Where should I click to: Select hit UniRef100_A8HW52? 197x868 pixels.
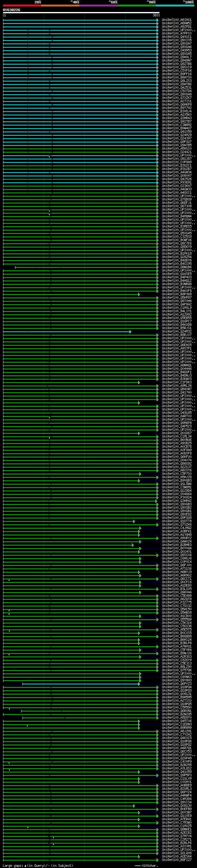click(x=176, y=23)
